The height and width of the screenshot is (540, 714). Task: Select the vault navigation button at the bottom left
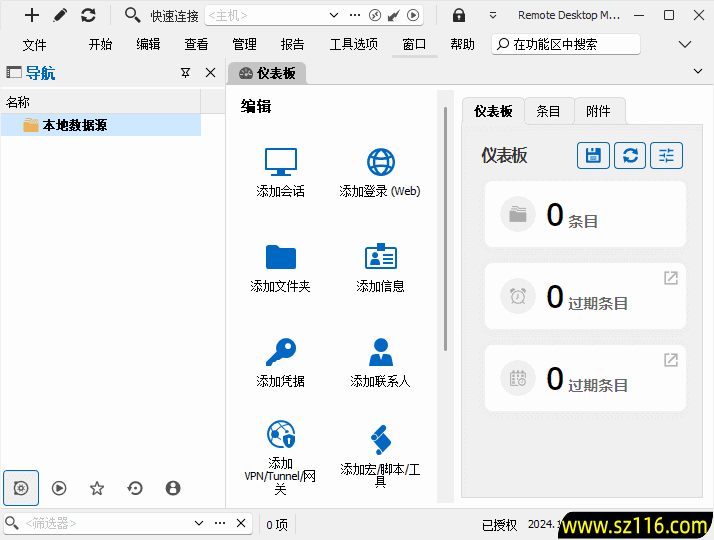coord(21,488)
